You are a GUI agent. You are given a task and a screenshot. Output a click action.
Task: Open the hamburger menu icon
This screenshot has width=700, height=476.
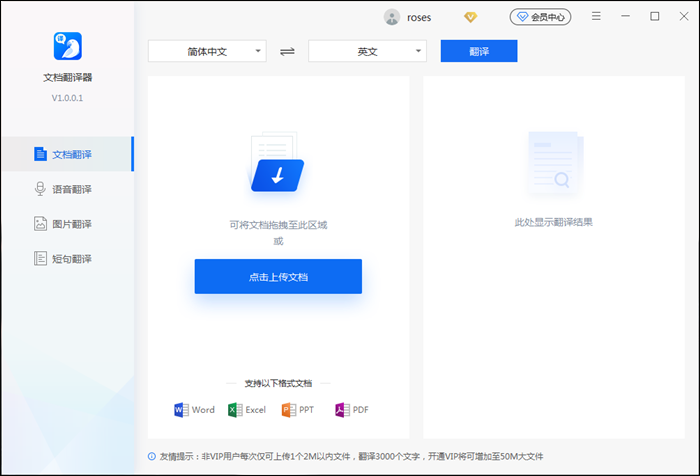[596, 17]
